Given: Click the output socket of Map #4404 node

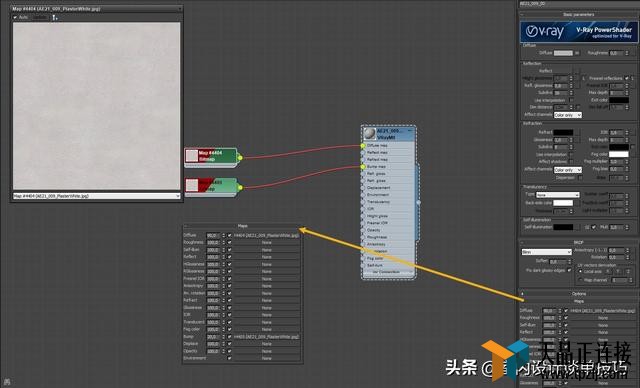Looking at the screenshot, I should [240, 157].
